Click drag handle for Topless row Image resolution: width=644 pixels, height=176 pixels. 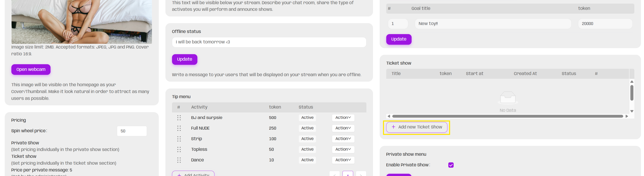[179, 149]
